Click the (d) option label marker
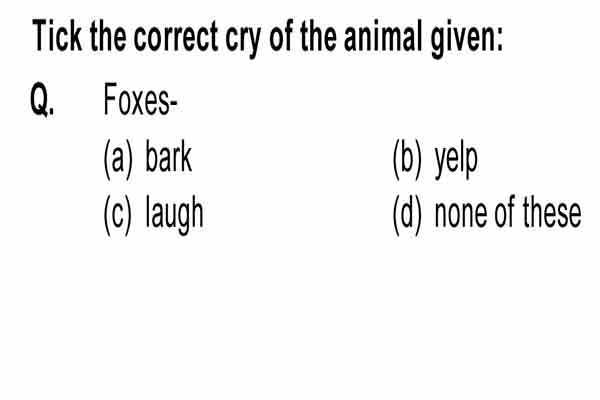 [x=408, y=215]
